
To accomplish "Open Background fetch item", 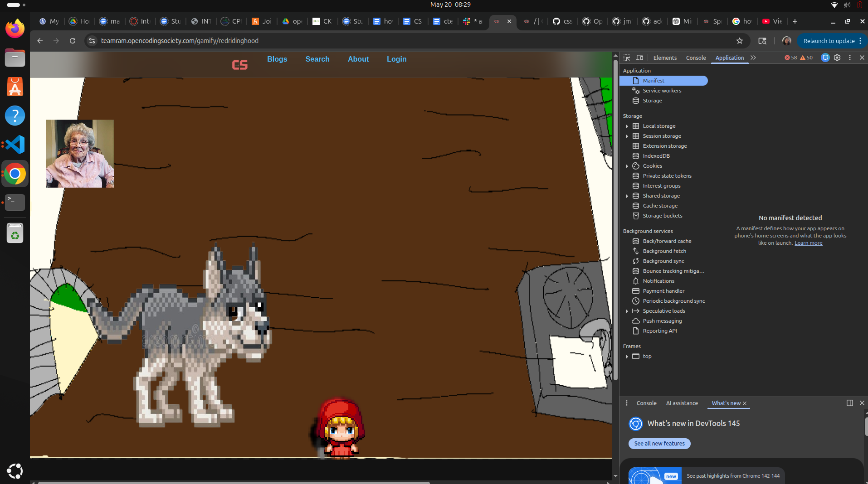I will coord(663,251).
